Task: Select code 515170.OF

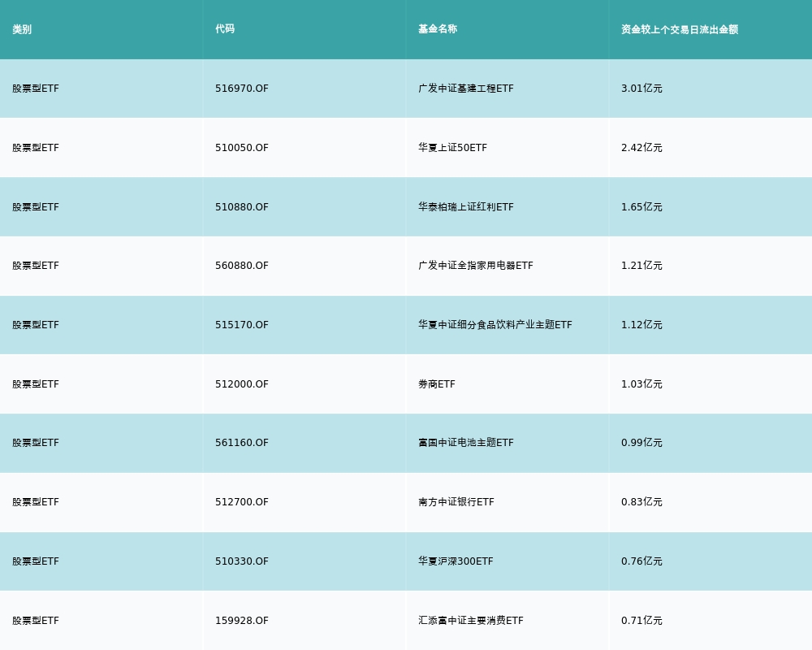Action: point(242,325)
